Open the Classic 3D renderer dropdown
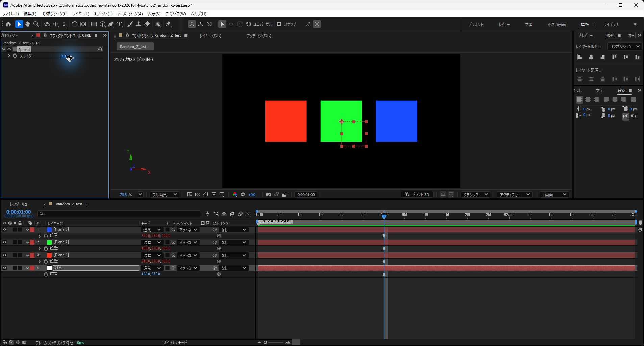The image size is (644, 346). click(x=476, y=195)
